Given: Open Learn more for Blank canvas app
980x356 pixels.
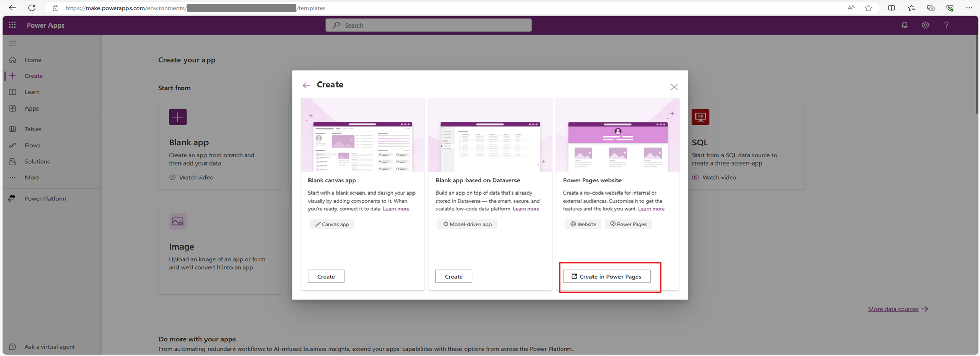Looking at the screenshot, I should pyautogui.click(x=396, y=209).
